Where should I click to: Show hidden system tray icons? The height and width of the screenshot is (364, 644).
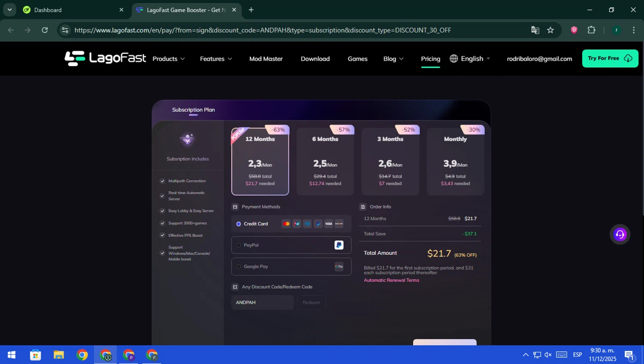coord(526,355)
